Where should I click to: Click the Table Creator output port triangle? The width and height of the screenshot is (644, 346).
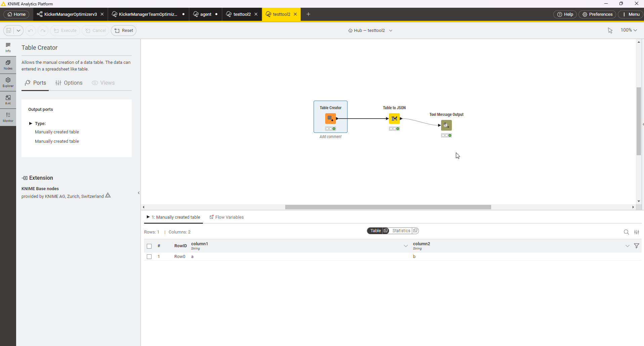(x=337, y=119)
